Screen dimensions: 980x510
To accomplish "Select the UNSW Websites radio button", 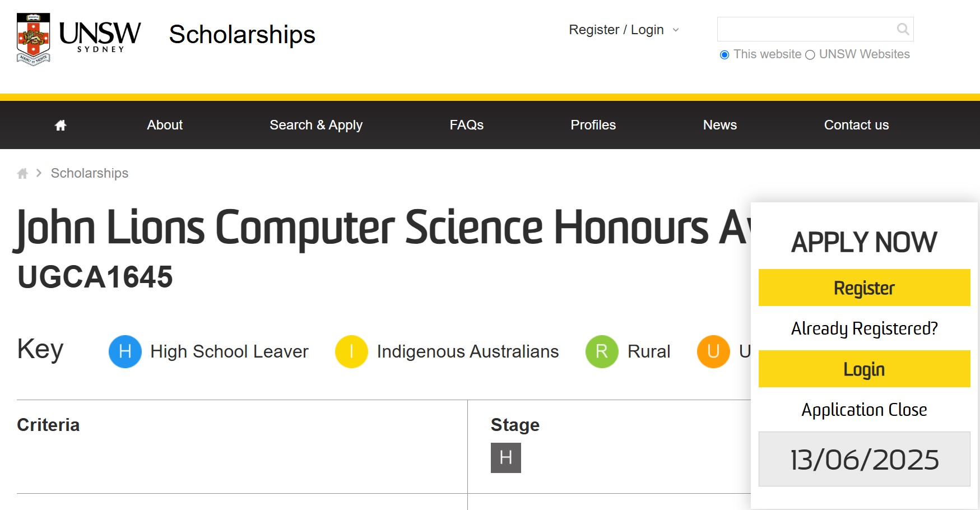I will pos(810,55).
